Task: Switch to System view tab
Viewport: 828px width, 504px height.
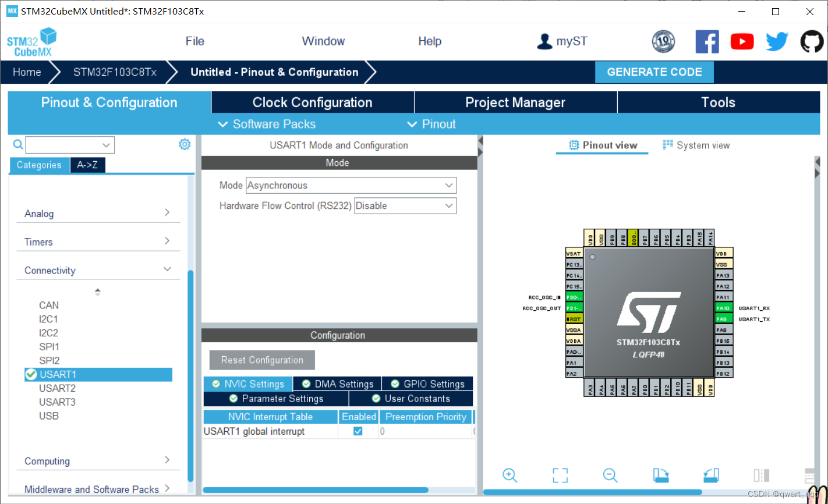Action: point(696,145)
